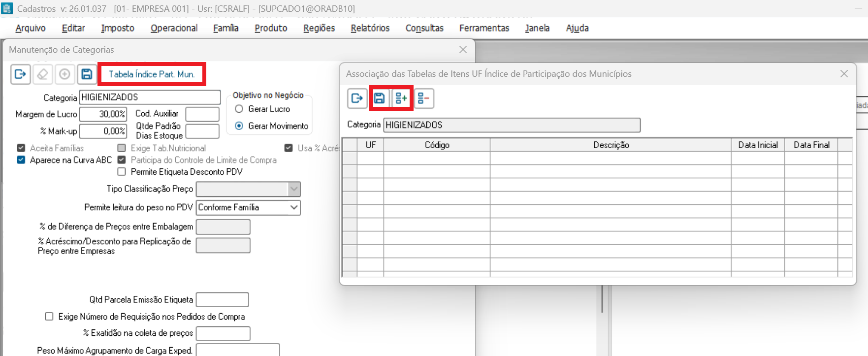Click the Descrição column header
The height and width of the screenshot is (356, 868).
[x=611, y=145]
